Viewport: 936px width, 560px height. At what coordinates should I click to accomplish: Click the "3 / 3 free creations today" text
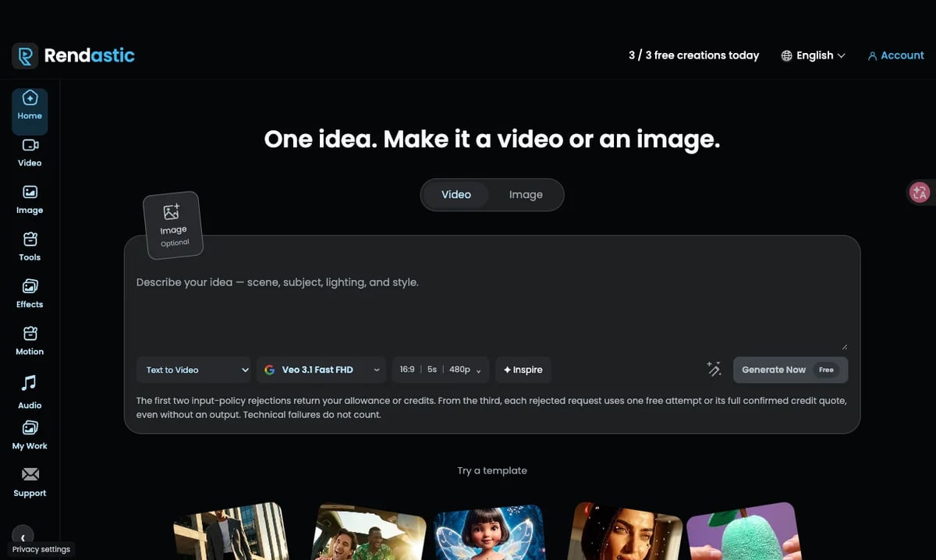[693, 55]
